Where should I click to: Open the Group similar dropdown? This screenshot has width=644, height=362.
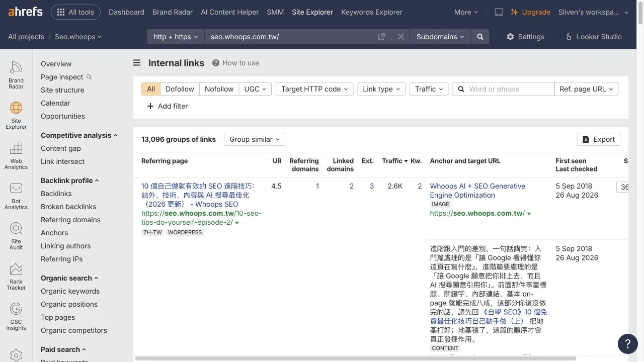(255, 139)
